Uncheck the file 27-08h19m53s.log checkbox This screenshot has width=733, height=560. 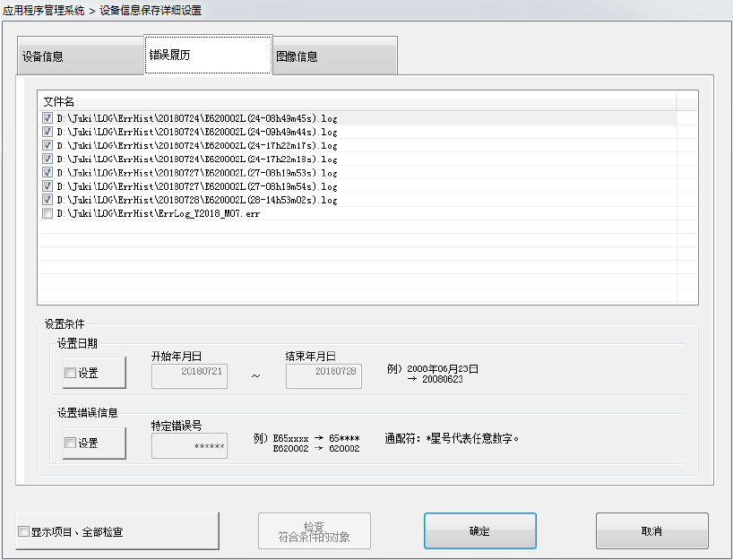pos(47,172)
